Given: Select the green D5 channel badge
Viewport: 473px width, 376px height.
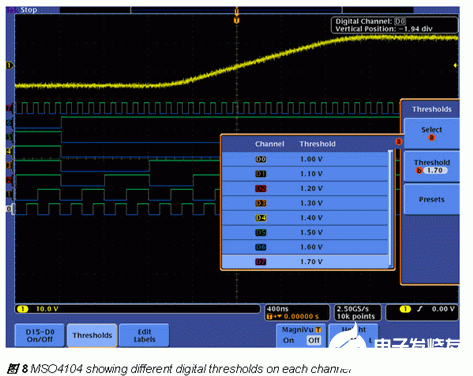Looking at the screenshot, I should click(x=261, y=233).
